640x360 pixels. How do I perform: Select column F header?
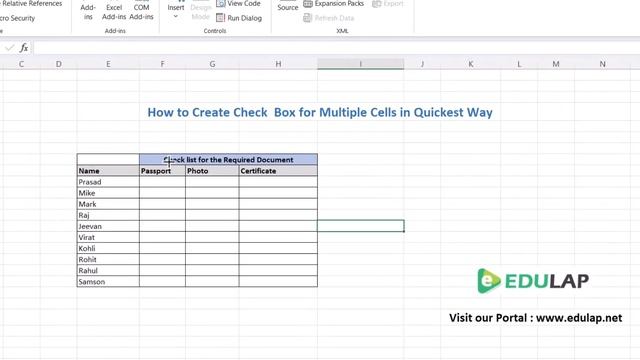(x=162, y=64)
